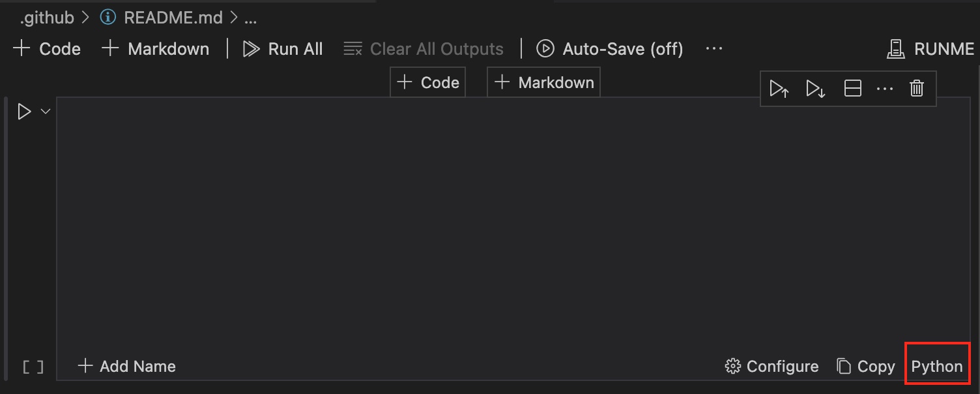Image resolution: width=980 pixels, height=394 pixels.
Task: Change the cell language from Python
Action: (937, 367)
